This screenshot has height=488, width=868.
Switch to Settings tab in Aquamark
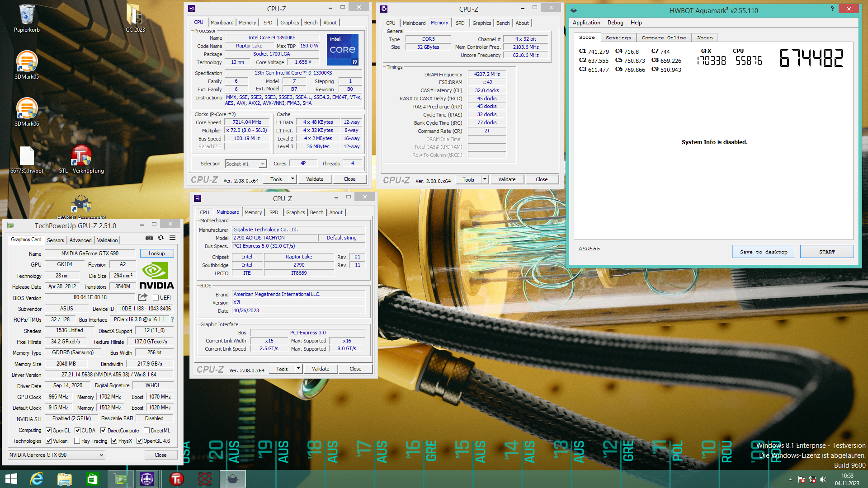click(618, 38)
